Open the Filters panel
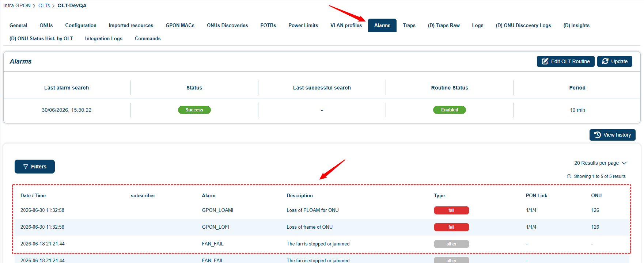The image size is (644, 263). point(35,167)
